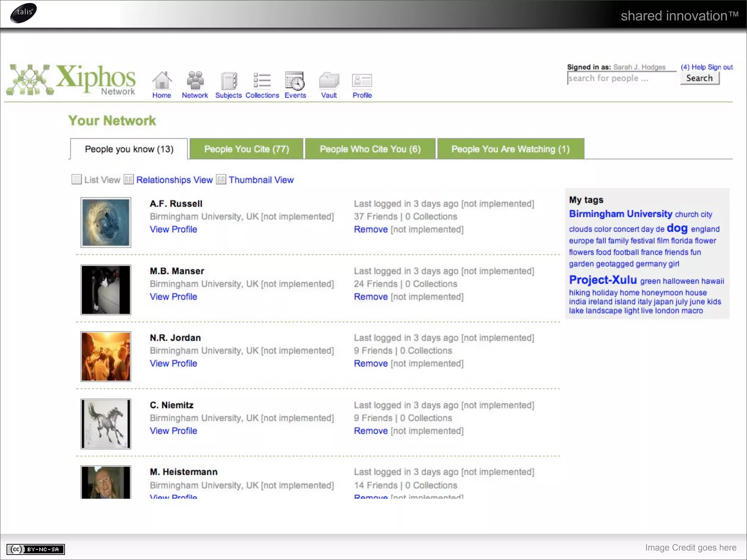Open the Relationships View link
The image size is (747, 560).
click(x=174, y=180)
